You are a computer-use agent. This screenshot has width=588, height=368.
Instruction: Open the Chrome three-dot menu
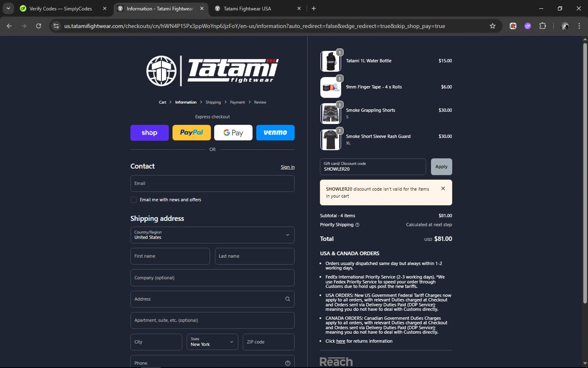[579, 26]
